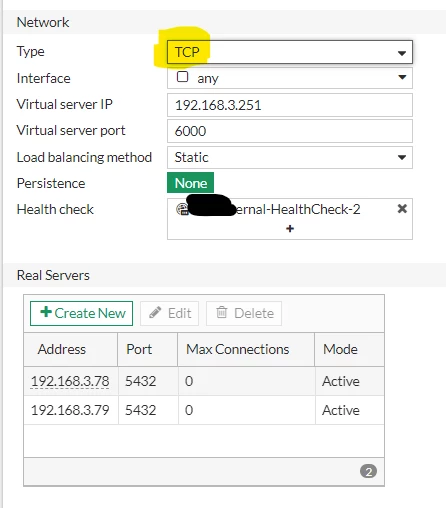Expand the Interface dropdown arrow
Screen dimensions: 446x508
tap(402, 78)
